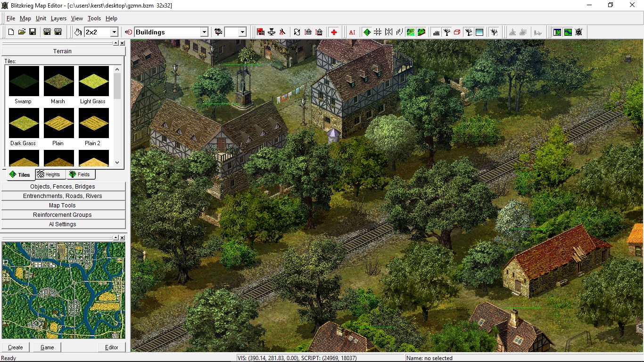Click the rotating arrows refresh icon
Viewport: 644px width, 362px height.
pos(297,32)
